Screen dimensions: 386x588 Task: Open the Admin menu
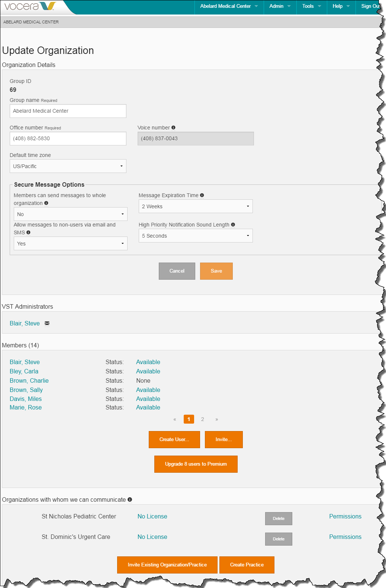coord(280,6)
